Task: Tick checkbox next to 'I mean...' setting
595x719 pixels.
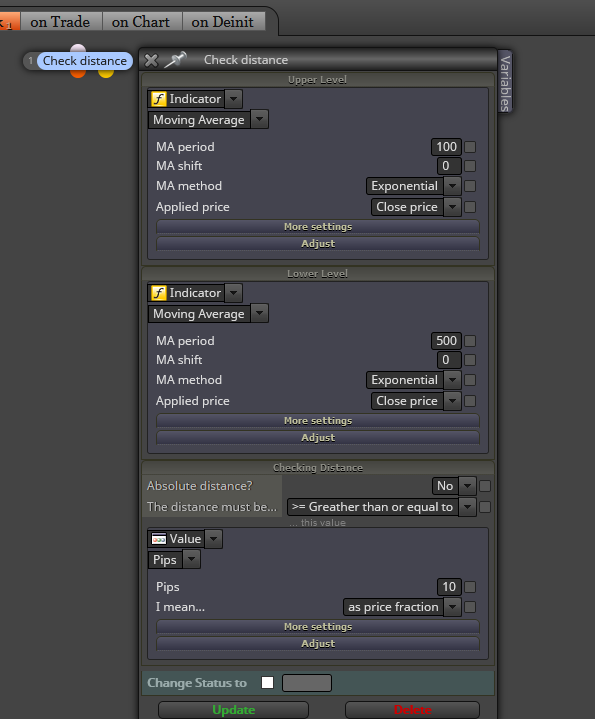Action: pyautogui.click(x=470, y=607)
